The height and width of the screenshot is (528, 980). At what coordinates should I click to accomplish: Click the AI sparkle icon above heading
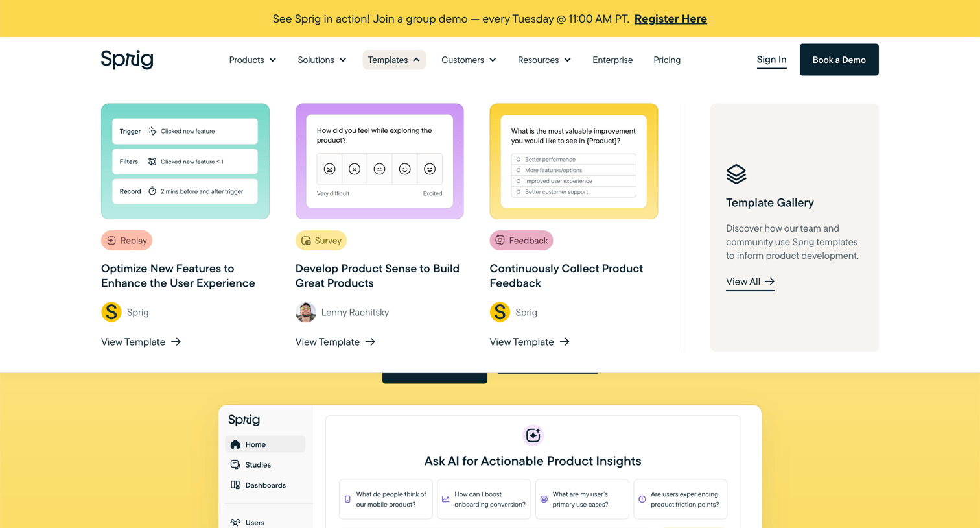tap(533, 435)
